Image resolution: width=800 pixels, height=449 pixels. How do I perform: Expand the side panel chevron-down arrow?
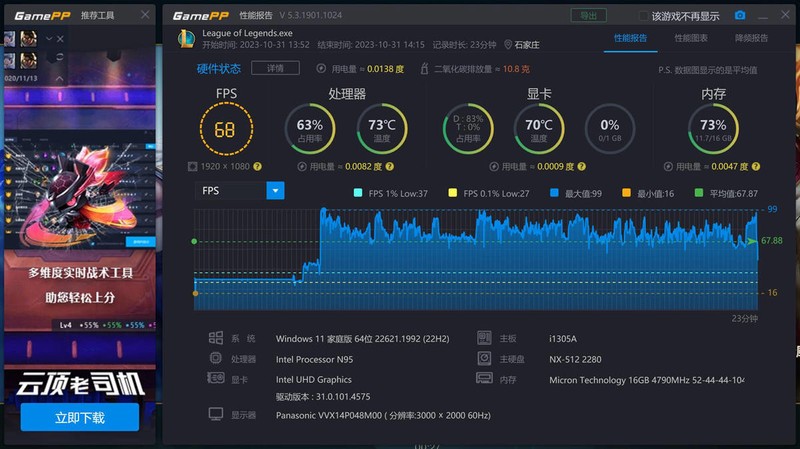[x=49, y=39]
